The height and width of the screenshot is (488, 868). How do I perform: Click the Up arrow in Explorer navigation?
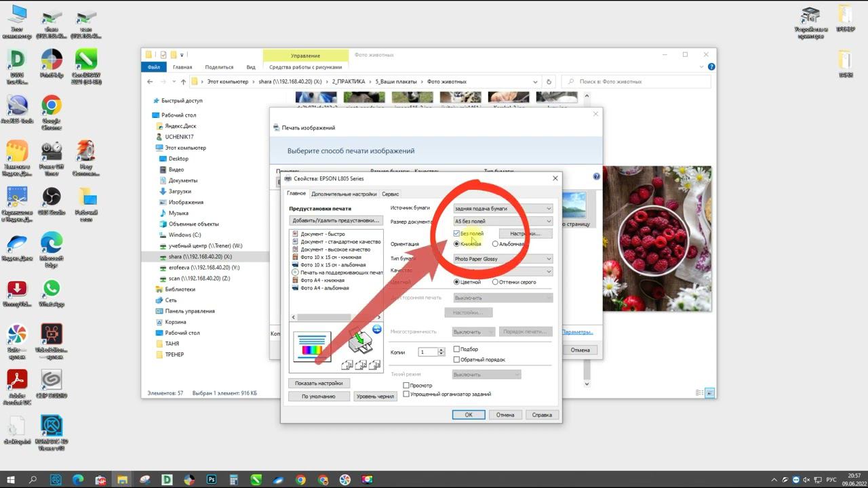pos(183,82)
